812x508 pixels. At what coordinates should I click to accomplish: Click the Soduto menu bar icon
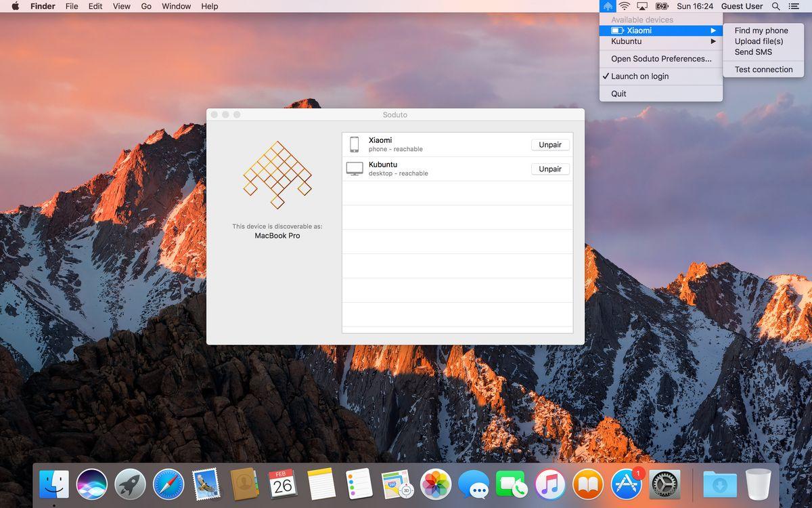[608, 6]
